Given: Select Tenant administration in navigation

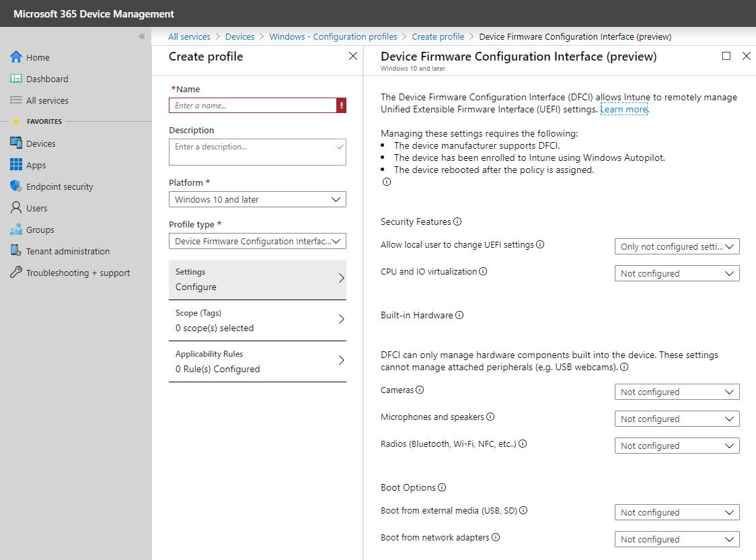Looking at the screenshot, I should [68, 251].
